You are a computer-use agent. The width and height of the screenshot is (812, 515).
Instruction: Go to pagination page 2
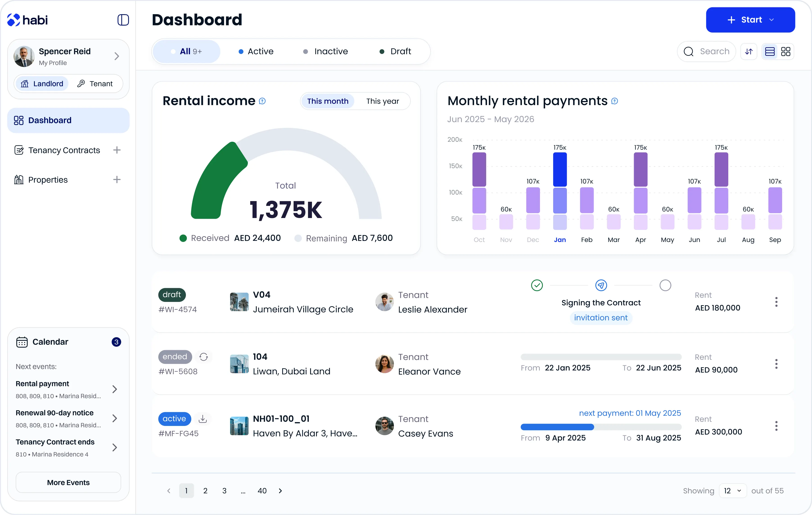pos(205,491)
